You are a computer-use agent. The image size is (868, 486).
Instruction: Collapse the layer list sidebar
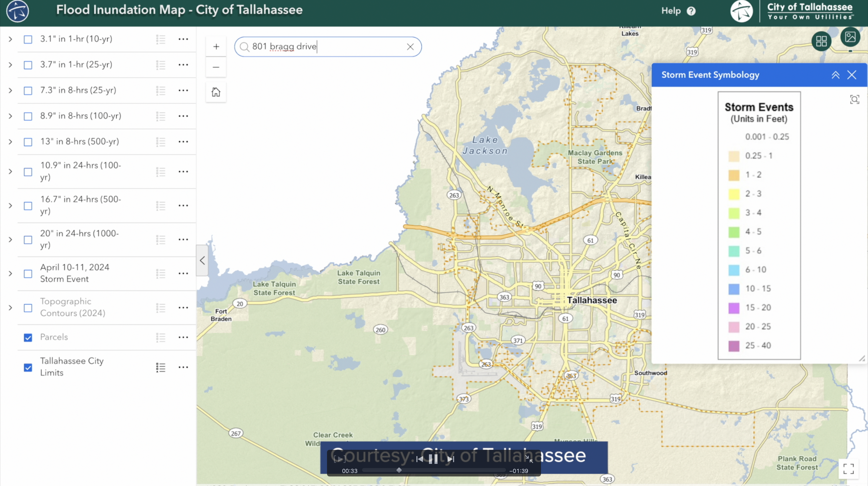(x=202, y=260)
